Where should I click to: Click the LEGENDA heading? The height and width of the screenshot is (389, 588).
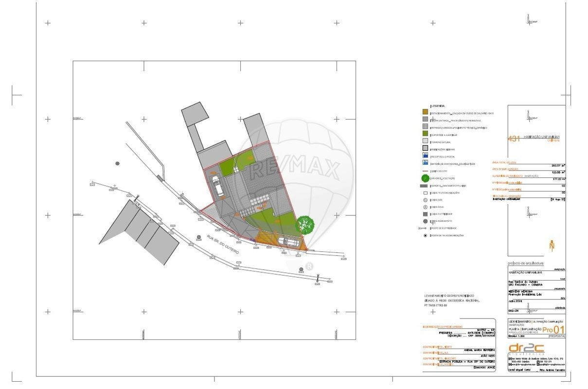click(437, 106)
